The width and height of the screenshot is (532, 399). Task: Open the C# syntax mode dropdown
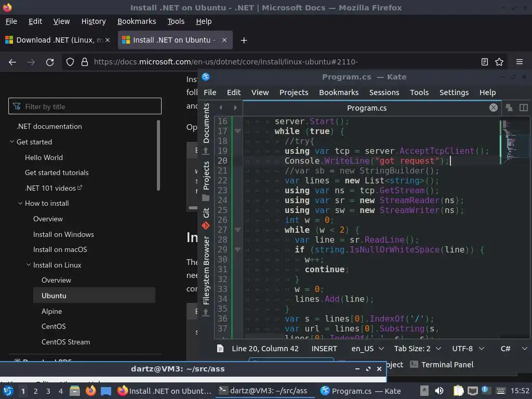(514, 349)
